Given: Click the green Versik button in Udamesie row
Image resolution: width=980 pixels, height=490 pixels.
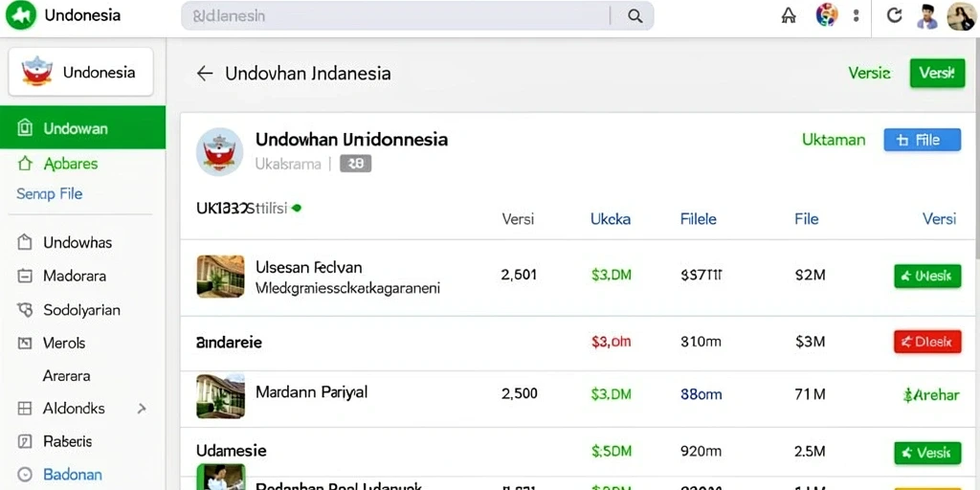Looking at the screenshot, I should [x=927, y=453].
